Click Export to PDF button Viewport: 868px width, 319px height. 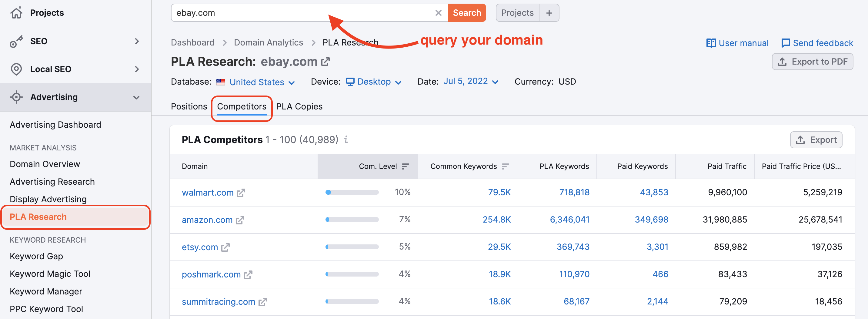tap(813, 61)
